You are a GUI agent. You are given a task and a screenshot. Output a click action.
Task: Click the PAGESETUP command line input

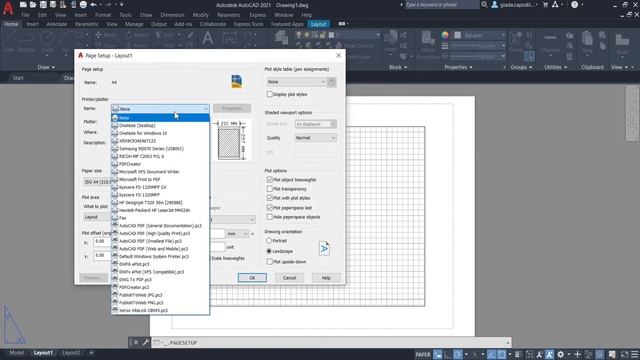[331, 343]
